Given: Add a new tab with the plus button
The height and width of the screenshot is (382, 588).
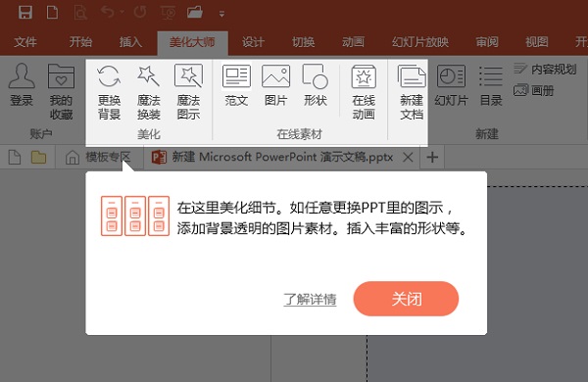Looking at the screenshot, I should click(x=432, y=157).
